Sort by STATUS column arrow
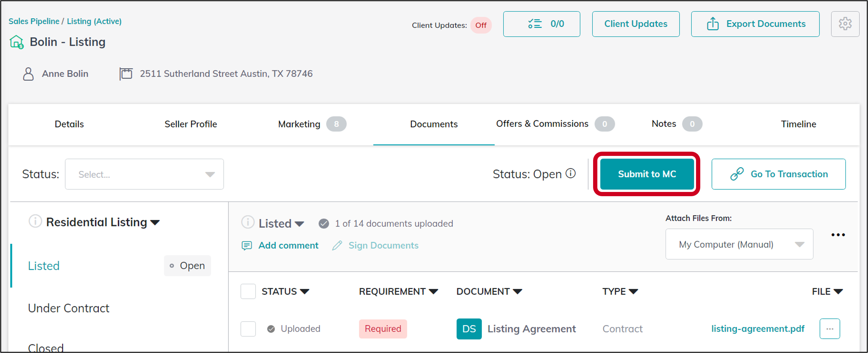The image size is (868, 353). tap(304, 291)
